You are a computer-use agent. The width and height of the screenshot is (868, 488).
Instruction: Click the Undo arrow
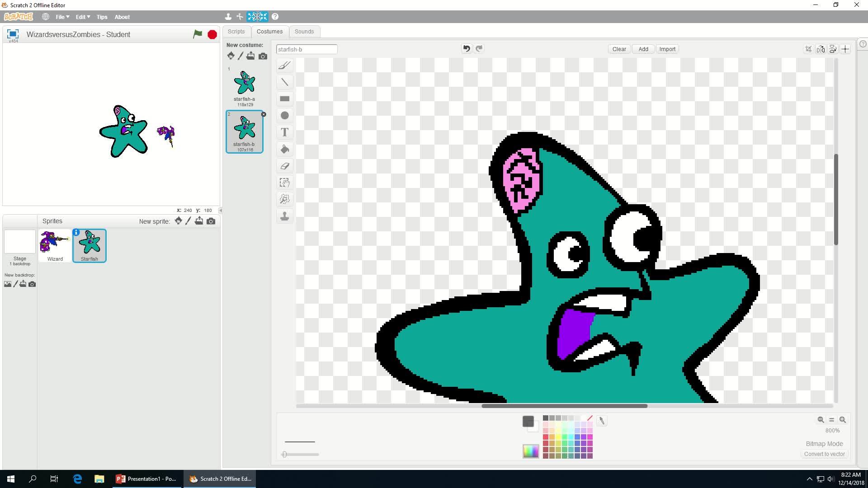[x=467, y=48]
